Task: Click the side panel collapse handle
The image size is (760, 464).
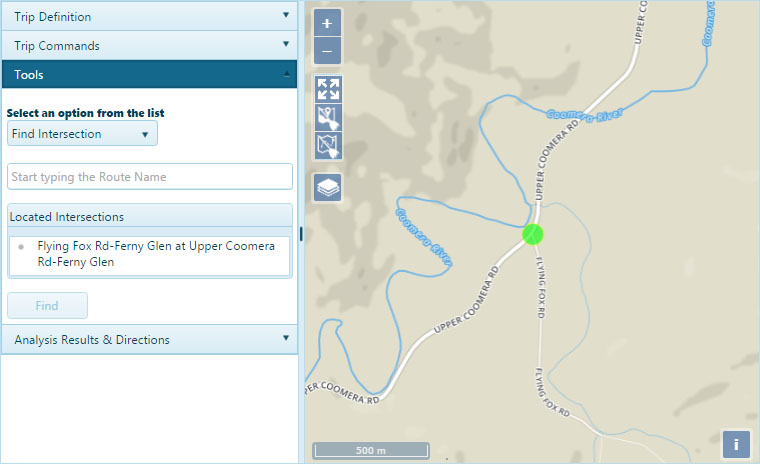Action: [301, 233]
